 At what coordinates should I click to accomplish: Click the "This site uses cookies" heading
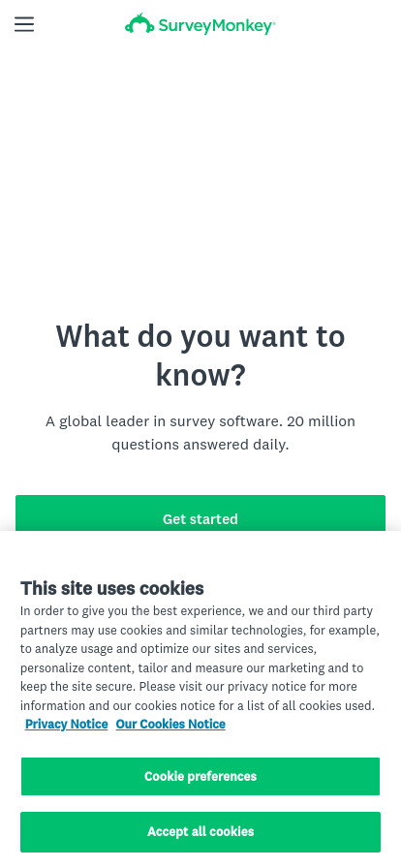coord(112,588)
